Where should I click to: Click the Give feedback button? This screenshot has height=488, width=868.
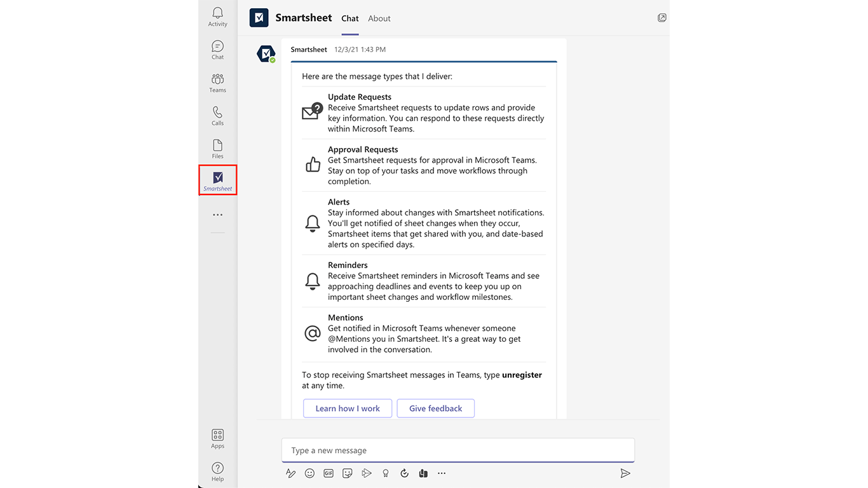(436, 408)
